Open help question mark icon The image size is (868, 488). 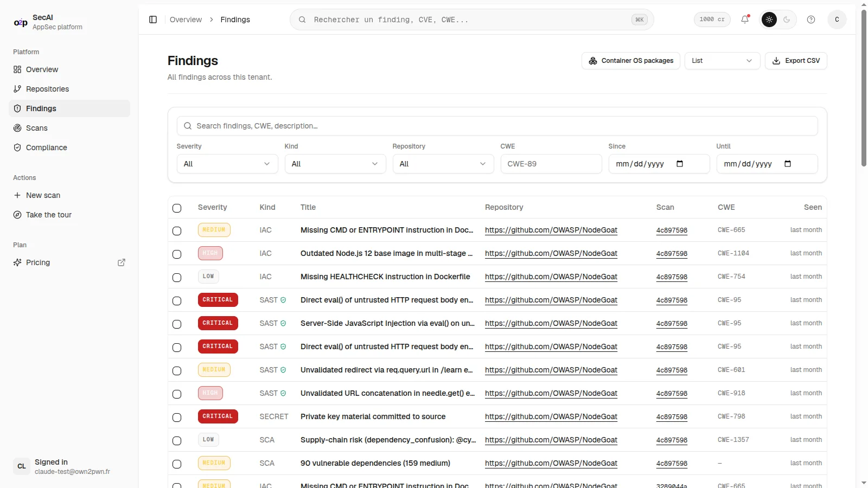811,20
